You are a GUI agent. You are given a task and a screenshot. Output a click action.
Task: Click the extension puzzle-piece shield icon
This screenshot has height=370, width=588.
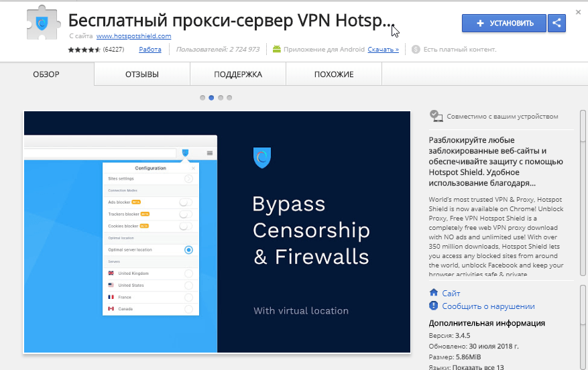43,23
